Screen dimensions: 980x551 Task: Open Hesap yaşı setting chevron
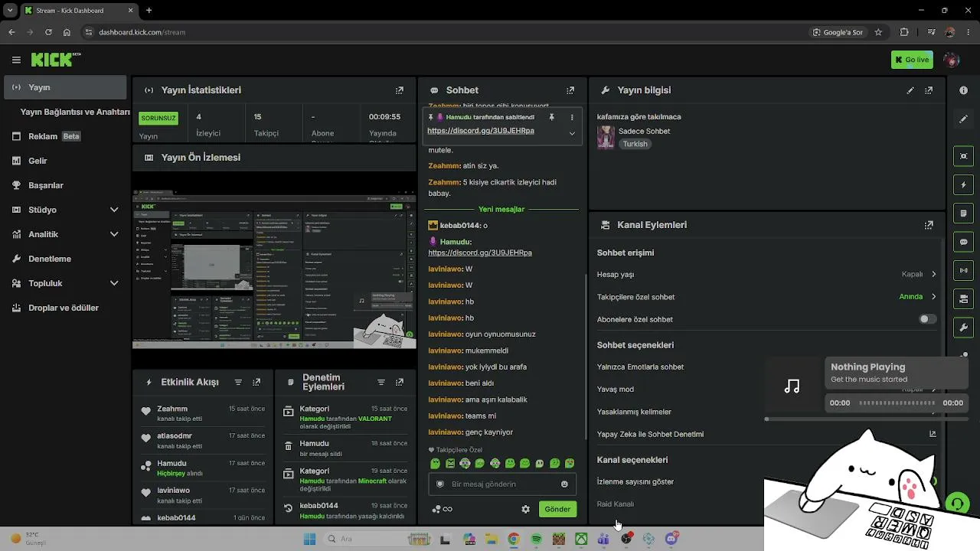click(933, 275)
